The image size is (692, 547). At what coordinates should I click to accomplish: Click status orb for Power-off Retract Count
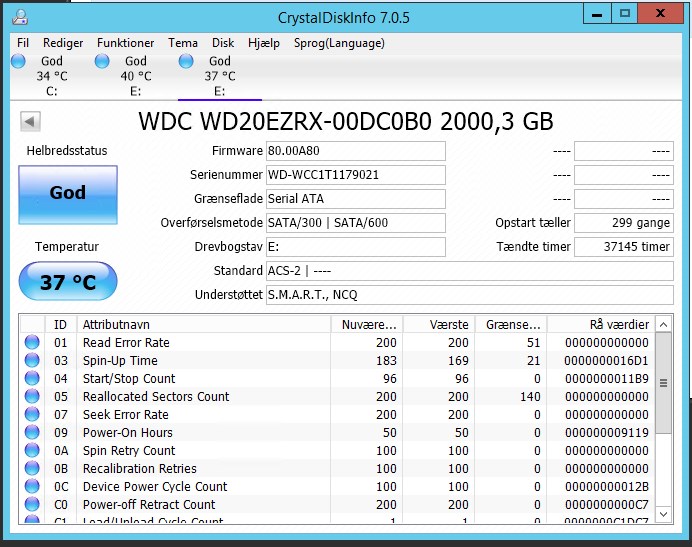click(x=32, y=504)
